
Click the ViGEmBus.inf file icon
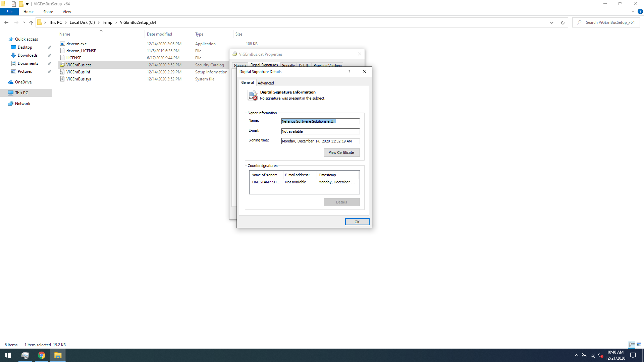(x=62, y=72)
